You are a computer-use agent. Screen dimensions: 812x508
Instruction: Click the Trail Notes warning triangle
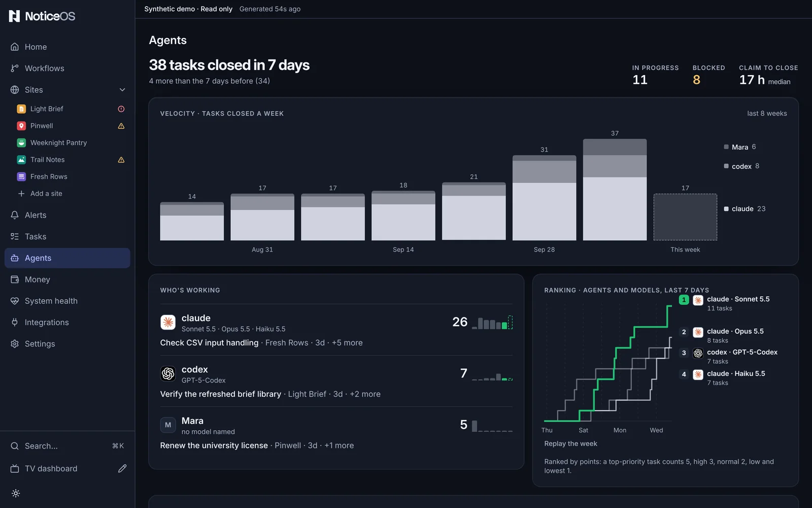click(121, 160)
